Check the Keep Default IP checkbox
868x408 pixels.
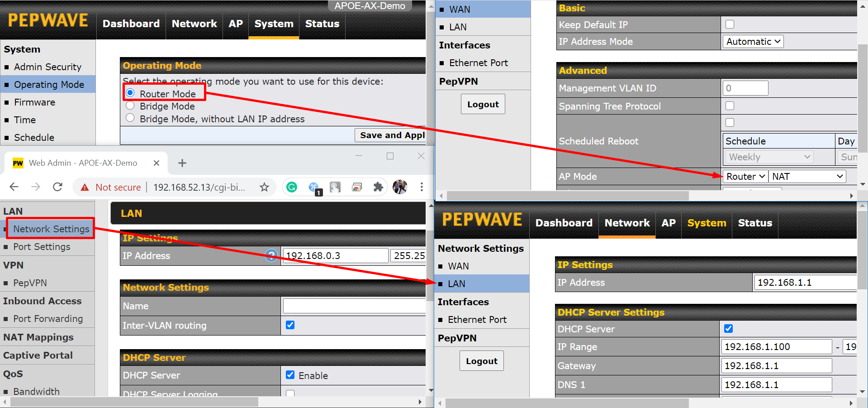click(x=730, y=24)
